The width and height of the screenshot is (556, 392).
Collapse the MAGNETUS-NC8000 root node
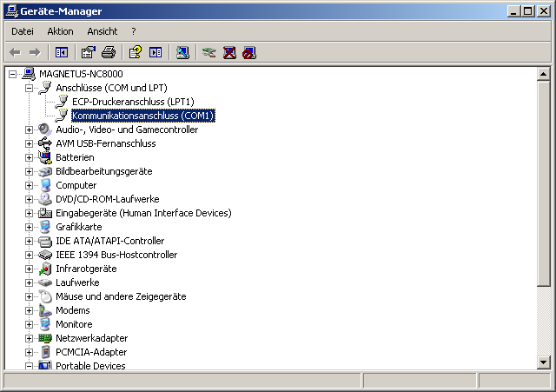click(13, 74)
